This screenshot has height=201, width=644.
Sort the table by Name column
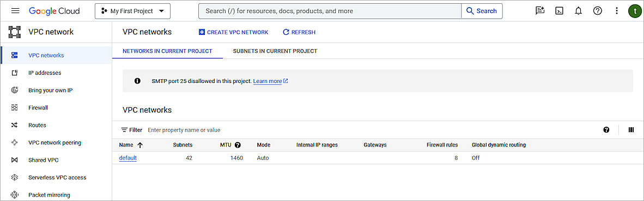click(131, 145)
